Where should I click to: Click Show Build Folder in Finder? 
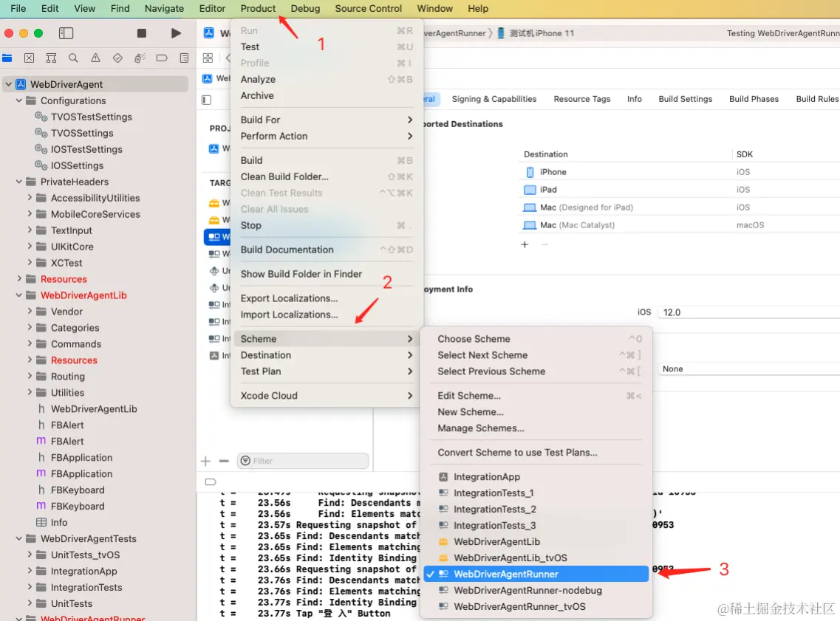click(x=327, y=274)
